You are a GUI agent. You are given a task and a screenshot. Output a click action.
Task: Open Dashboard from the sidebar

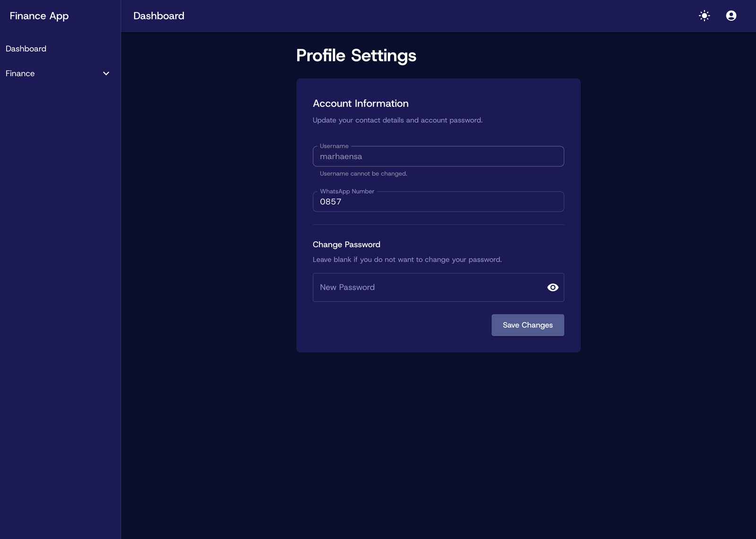click(x=26, y=49)
